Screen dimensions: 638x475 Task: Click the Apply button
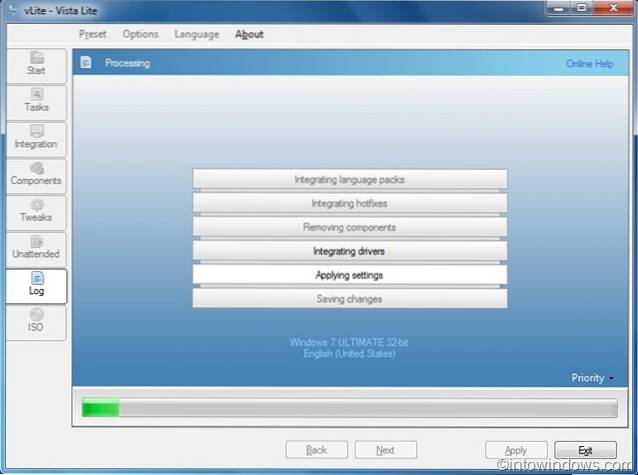pos(516,450)
